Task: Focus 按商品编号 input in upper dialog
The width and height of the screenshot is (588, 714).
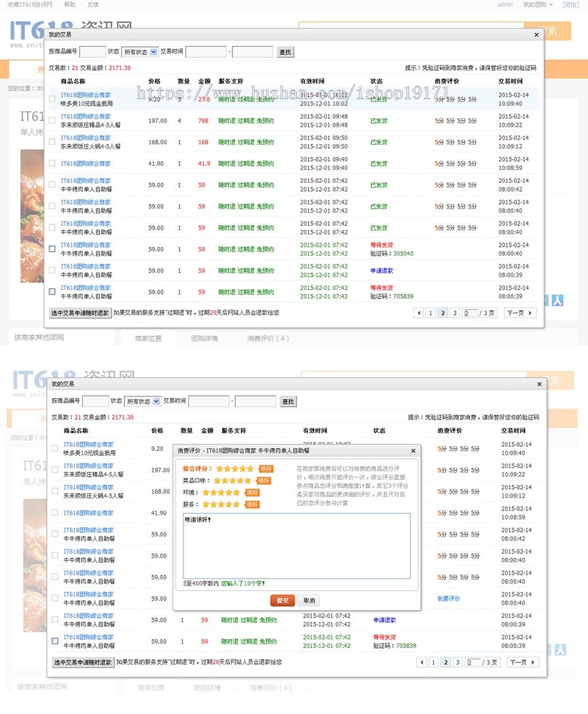Action: click(x=92, y=52)
